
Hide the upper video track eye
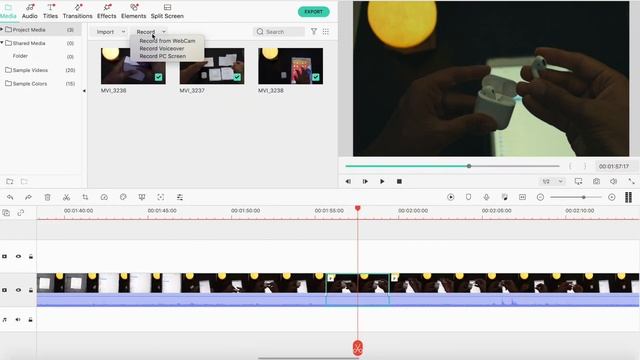click(x=18, y=256)
